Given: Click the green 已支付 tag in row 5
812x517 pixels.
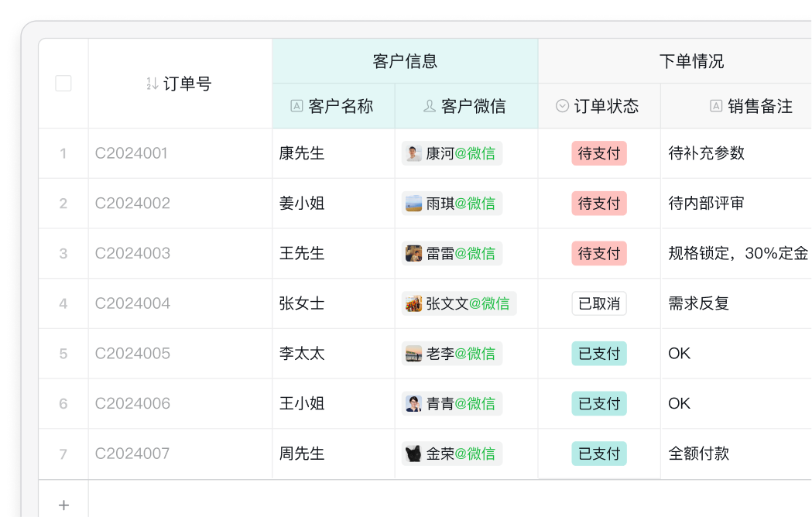Looking at the screenshot, I should pos(599,354).
